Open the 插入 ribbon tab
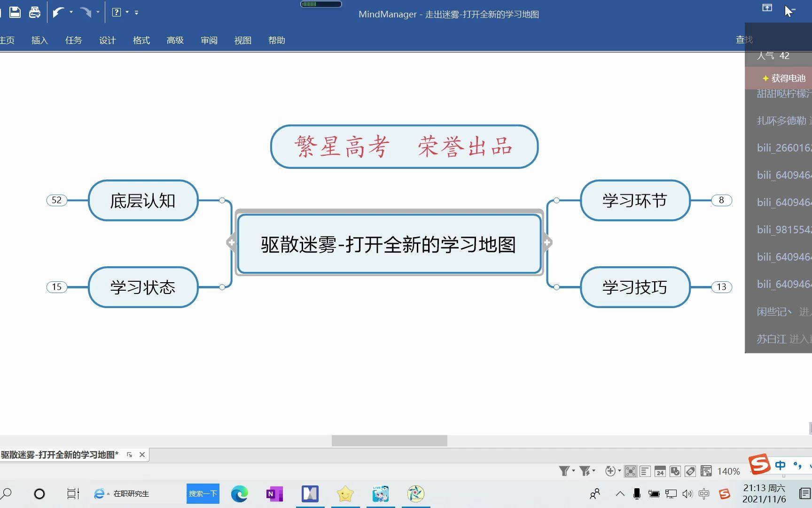This screenshot has height=508, width=812. [x=40, y=40]
